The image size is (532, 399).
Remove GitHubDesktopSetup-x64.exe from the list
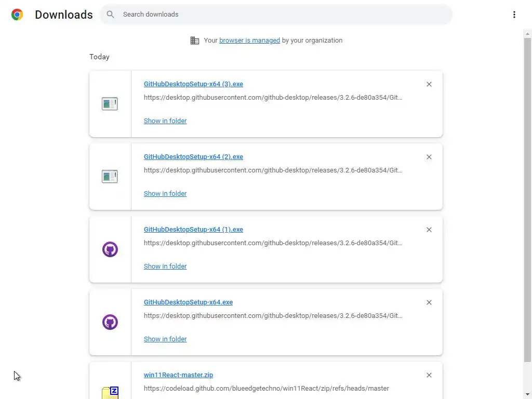[429, 302]
